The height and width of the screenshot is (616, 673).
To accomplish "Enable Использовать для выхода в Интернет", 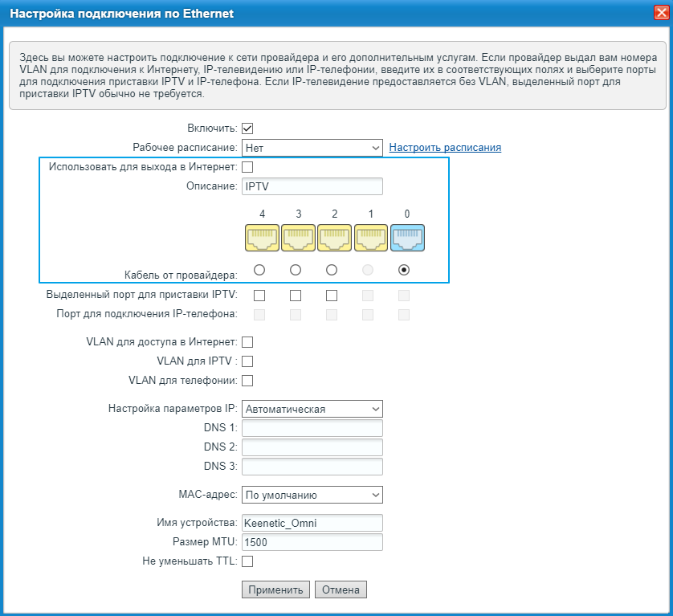I will pyautogui.click(x=247, y=167).
